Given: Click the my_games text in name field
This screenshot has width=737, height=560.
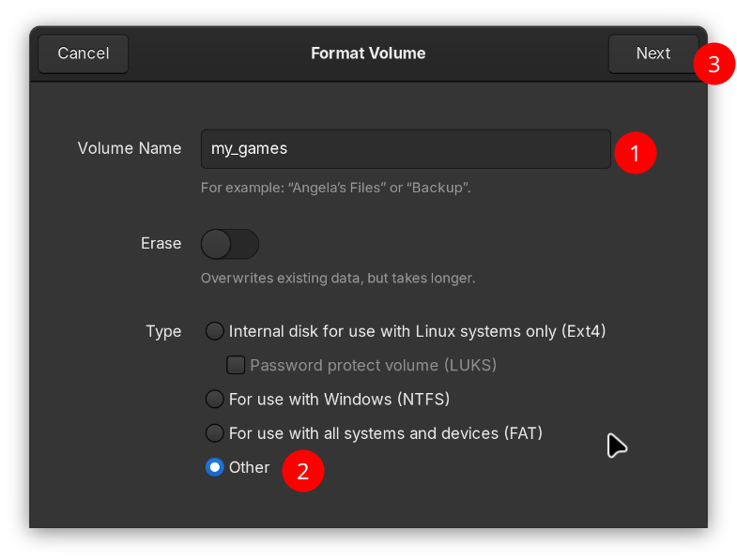Looking at the screenshot, I should pyautogui.click(x=250, y=149).
